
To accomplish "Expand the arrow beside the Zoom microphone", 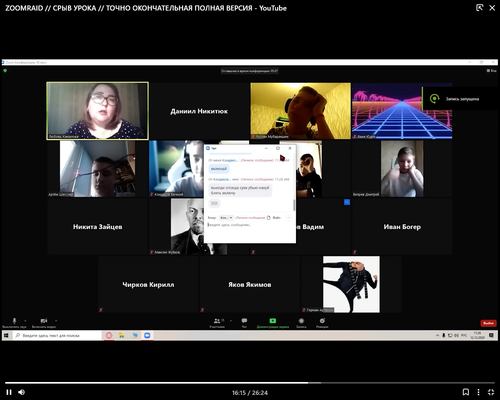I will click(x=25, y=321).
